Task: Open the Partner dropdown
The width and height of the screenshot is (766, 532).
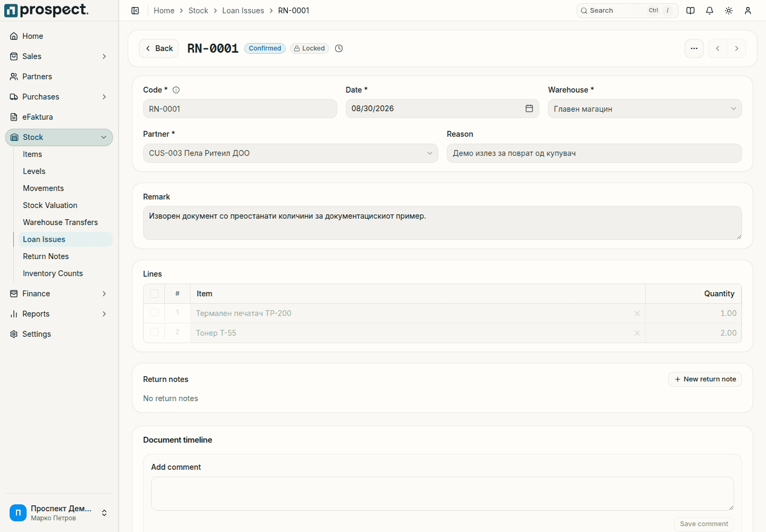Action: pos(290,153)
